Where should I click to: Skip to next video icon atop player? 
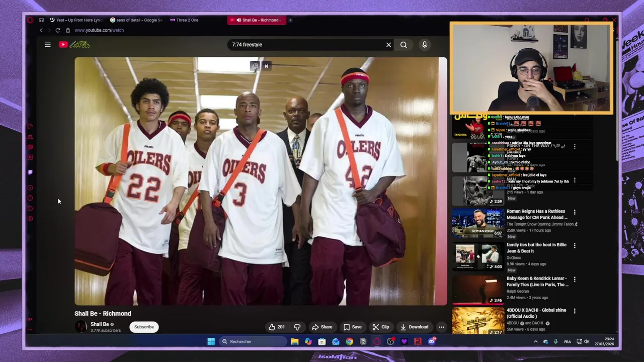266,66
